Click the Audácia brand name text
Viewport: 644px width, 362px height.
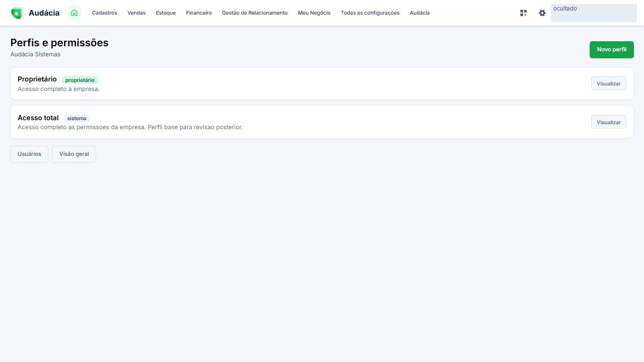[44, 13]
